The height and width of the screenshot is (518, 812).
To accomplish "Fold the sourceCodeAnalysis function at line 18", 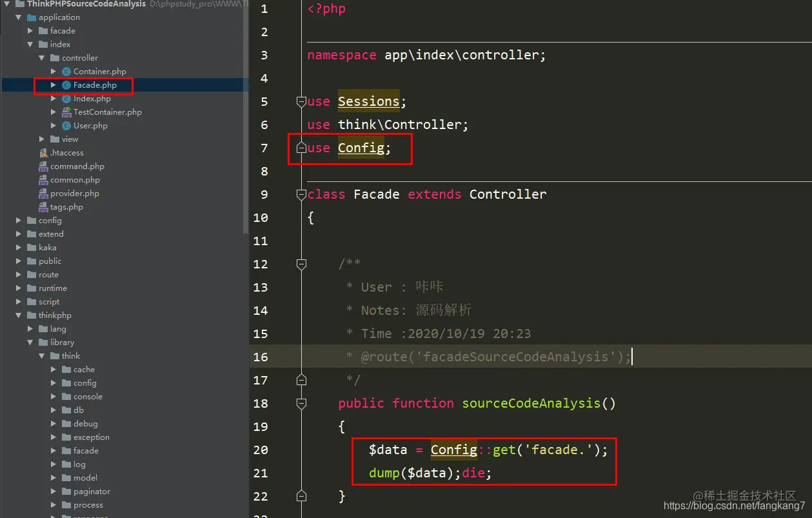I will click(301, 403).
